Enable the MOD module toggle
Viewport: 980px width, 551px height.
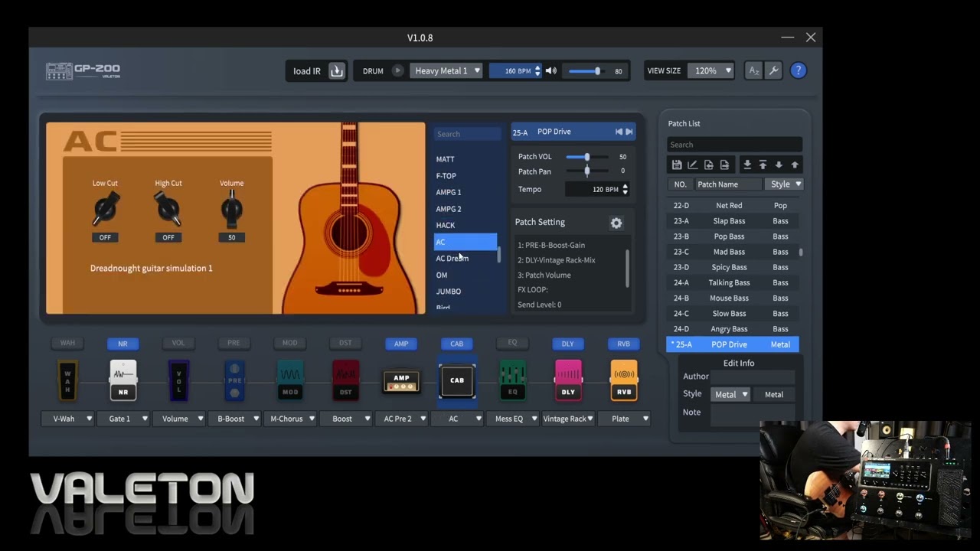(x=289, y=343)
